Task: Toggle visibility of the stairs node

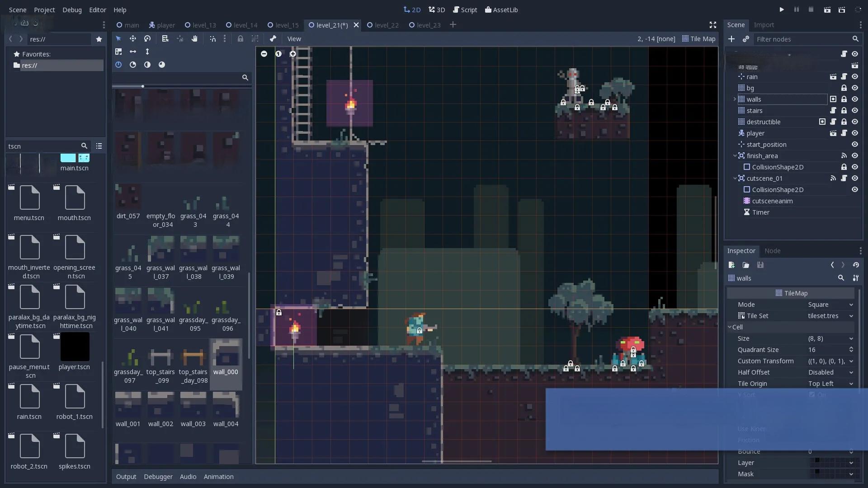Action: [x=855, y=111]
